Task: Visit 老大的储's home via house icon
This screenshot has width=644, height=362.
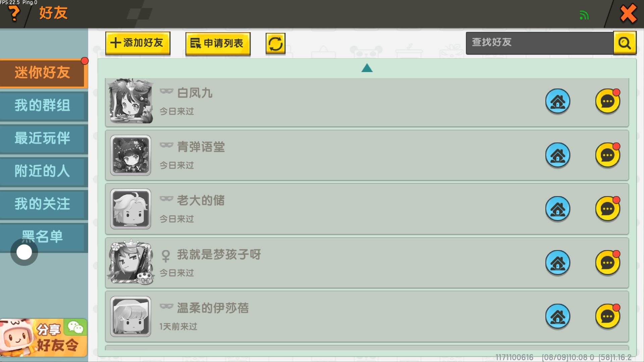Action: 557,209
